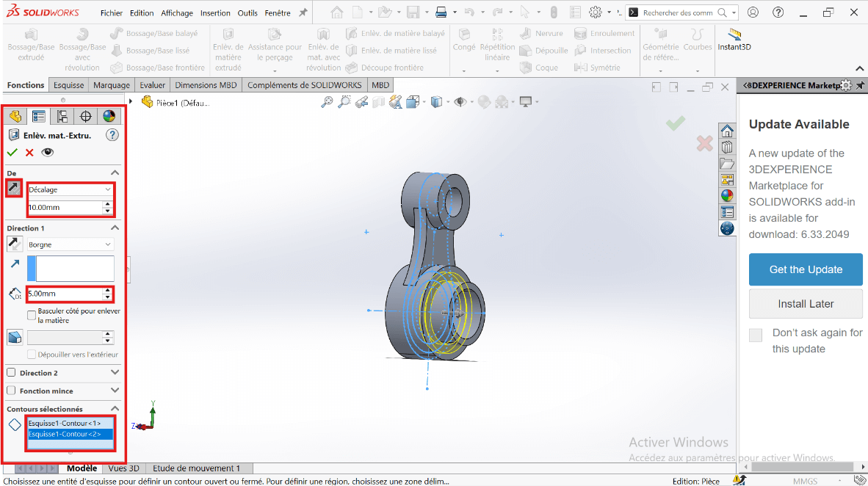Check the Direction 2 checkbox
Image resolution: width=868 pixels, height=486 pixels.
pos(11,373)
